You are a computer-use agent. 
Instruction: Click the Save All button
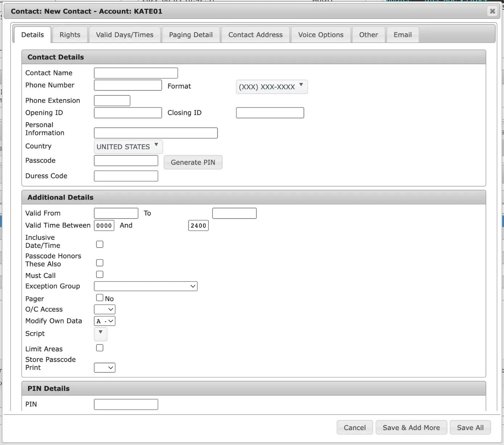click(470, 428)
